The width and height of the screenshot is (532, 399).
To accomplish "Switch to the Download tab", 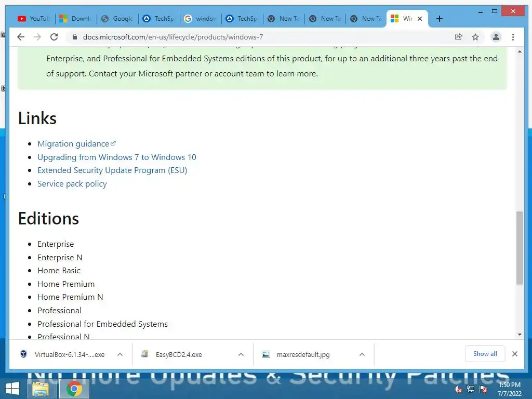I will 76,19.
